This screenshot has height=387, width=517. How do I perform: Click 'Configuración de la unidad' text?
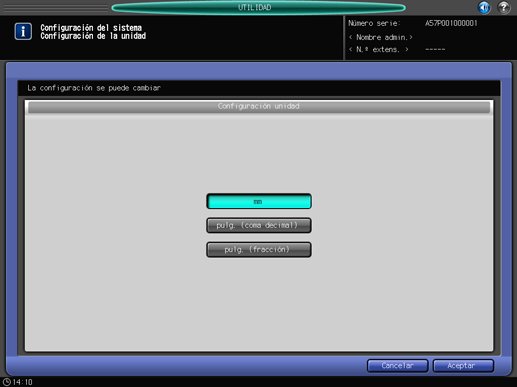pyautogui.click(x=93, y=36)
